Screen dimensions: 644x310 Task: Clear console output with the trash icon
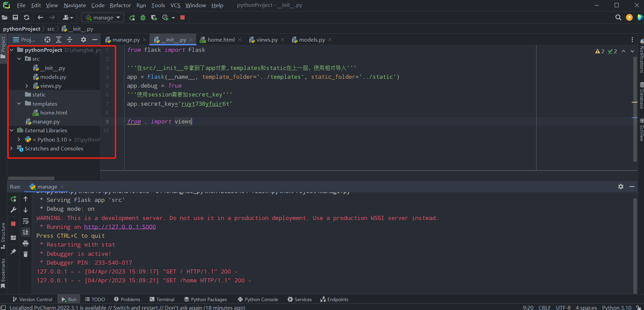pos(26,254)
